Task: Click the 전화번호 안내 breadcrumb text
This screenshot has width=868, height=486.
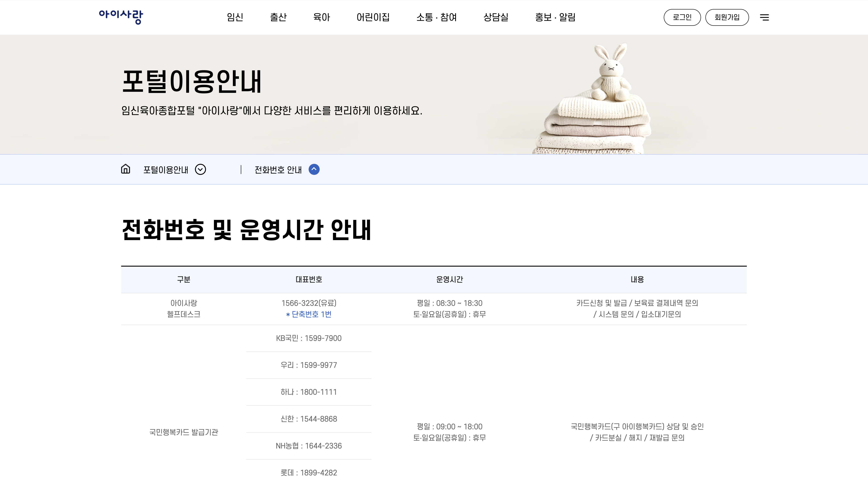Action: [x=278, y=170]
